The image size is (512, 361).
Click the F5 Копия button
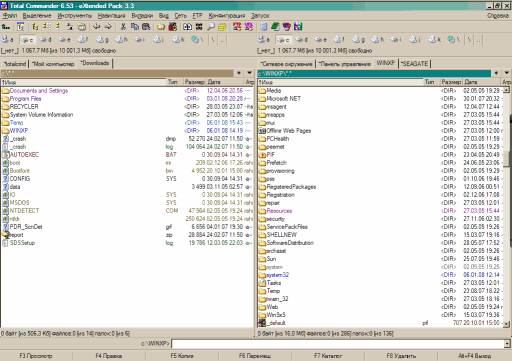point(182,356)
